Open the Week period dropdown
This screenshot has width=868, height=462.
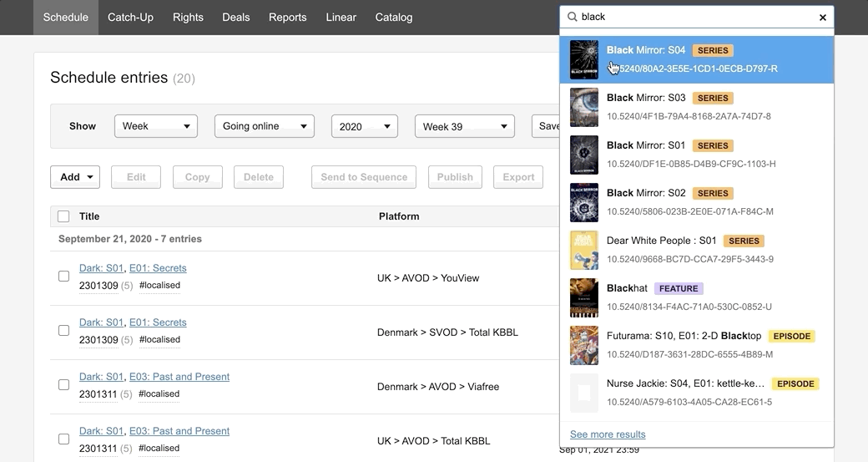(156, 126)
